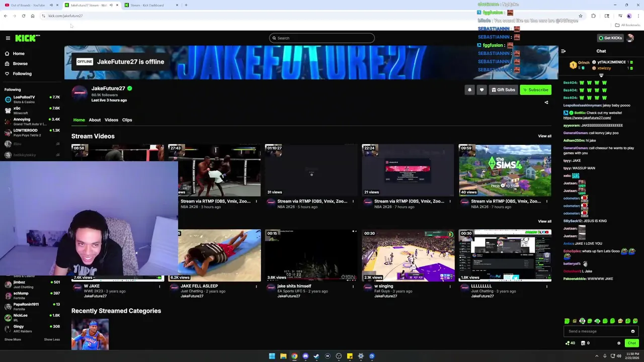Viewport: 644px width, 362px height.
Task: Open options menu for 21 views video
Action: coord(450,202)
